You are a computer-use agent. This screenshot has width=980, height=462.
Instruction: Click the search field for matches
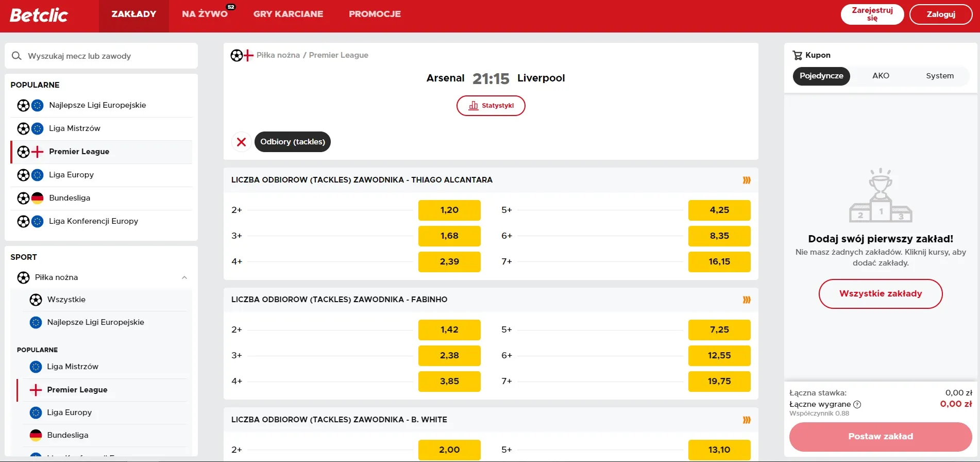101,56
